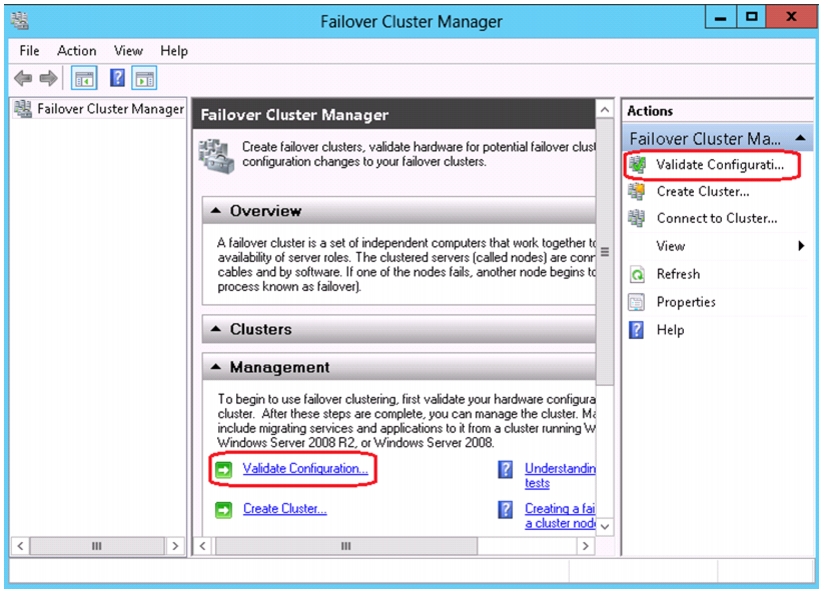Image resolution: width=830 pixels, height=613 pixels.
Task: Toggle the show/hide console tree icon
Action: [x=84, y=78]
